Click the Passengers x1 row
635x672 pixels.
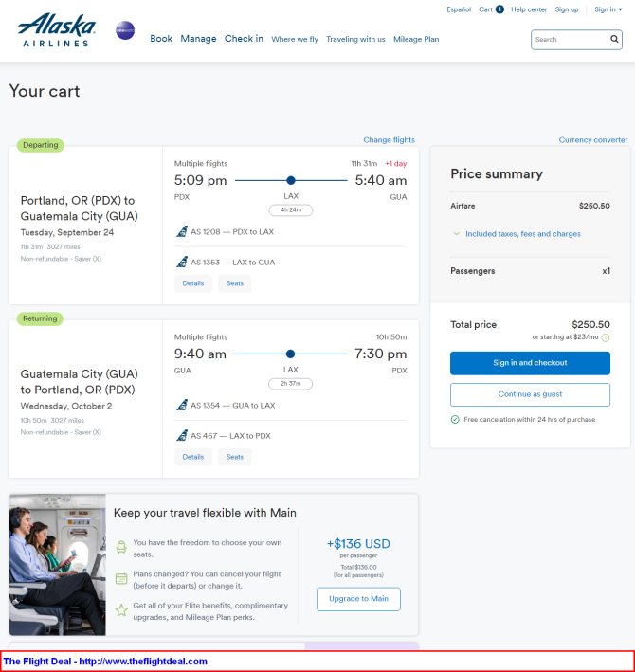pos(530,271)
